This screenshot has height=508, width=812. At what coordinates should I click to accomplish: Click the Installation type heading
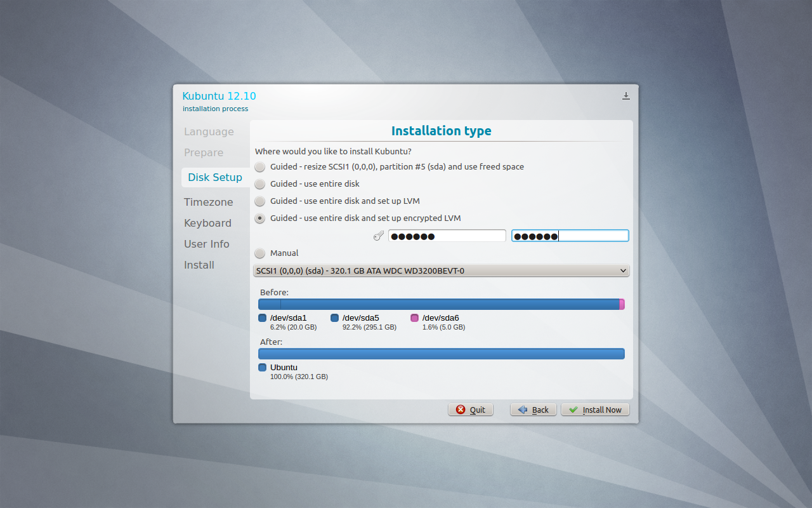point(442,131)
